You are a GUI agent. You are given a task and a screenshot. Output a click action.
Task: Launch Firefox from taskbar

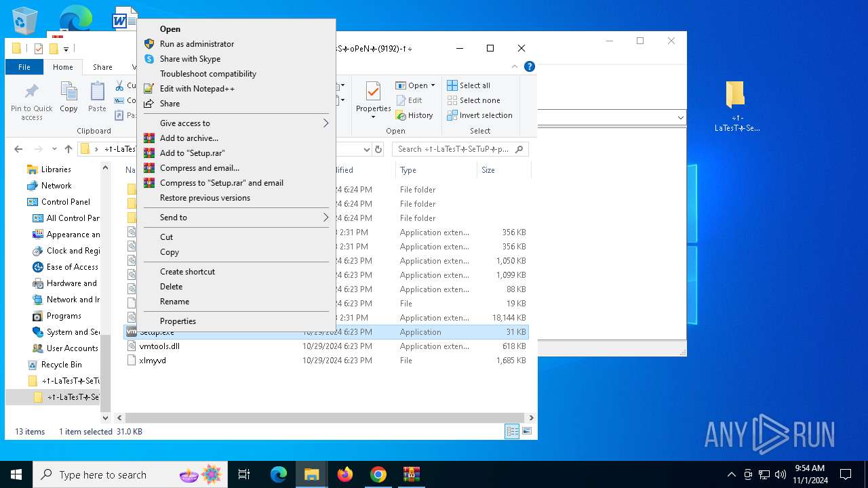tap(345, 474)
